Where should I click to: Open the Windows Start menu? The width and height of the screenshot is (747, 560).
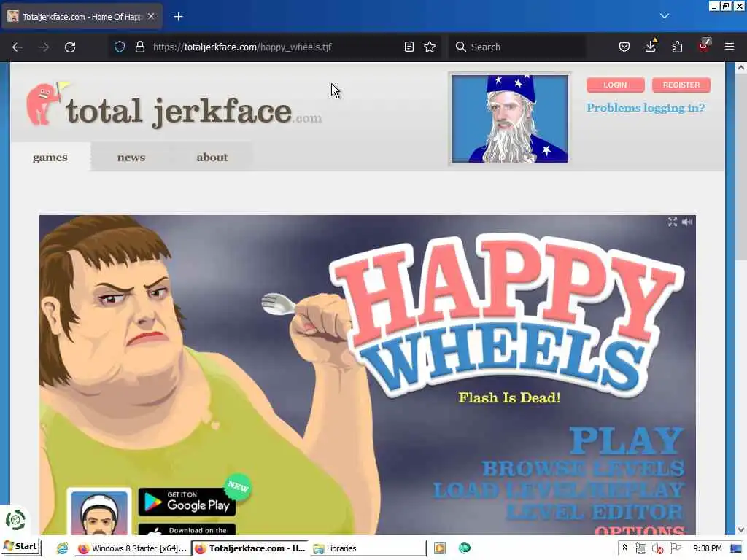pyautogui.click(x=20, y=547)
